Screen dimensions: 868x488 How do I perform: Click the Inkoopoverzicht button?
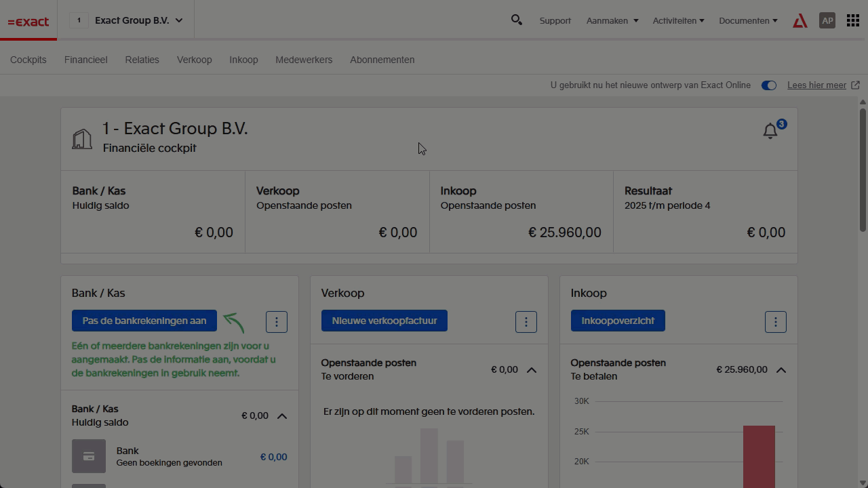(x=618, y=321)
